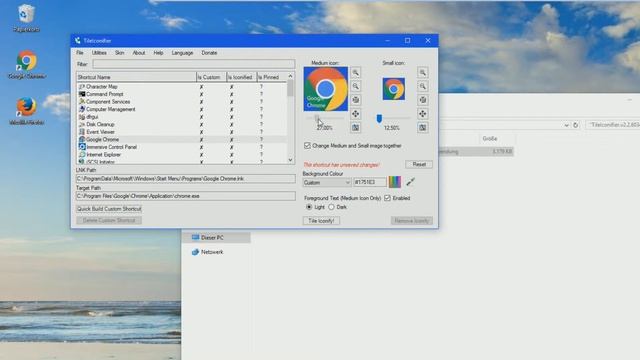This screenshot has height=360, width=640.
Task: Open the Utilities menu
Action: 99,53
